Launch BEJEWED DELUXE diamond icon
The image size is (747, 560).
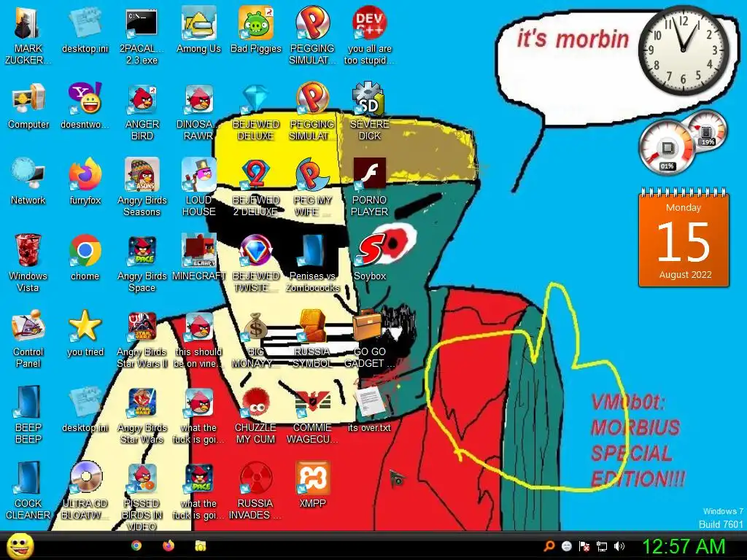tap(255, 100)
